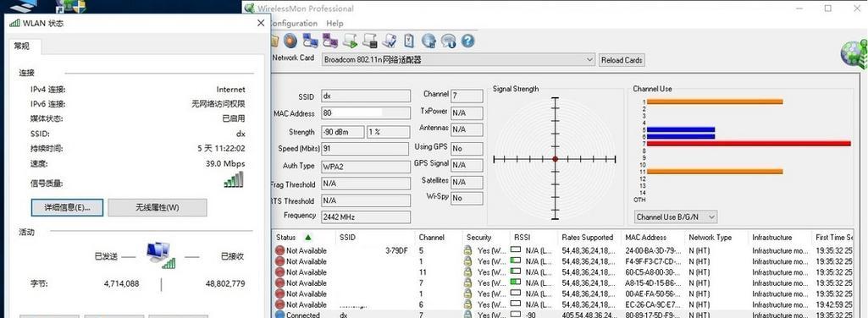Click the 详细信息(E)... button
The image size is (868, 318).
[x=67, y=207]
